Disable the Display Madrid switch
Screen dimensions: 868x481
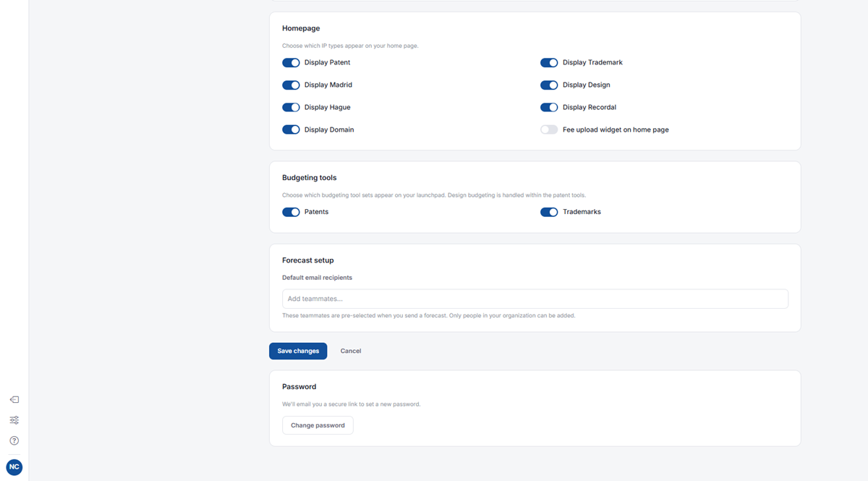[x=291, y=85]
